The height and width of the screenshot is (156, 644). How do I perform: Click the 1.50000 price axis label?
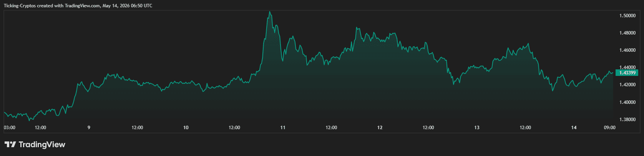(627, 16)
